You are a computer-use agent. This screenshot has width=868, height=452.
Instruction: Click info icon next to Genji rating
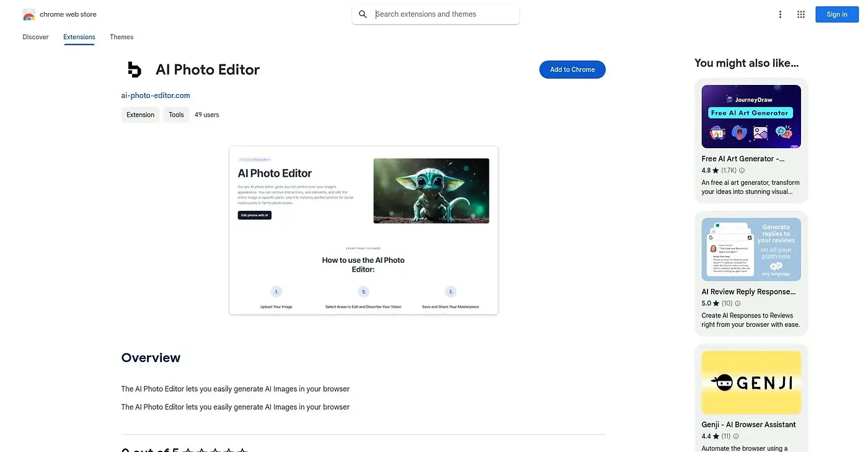(x=736, y=436)
